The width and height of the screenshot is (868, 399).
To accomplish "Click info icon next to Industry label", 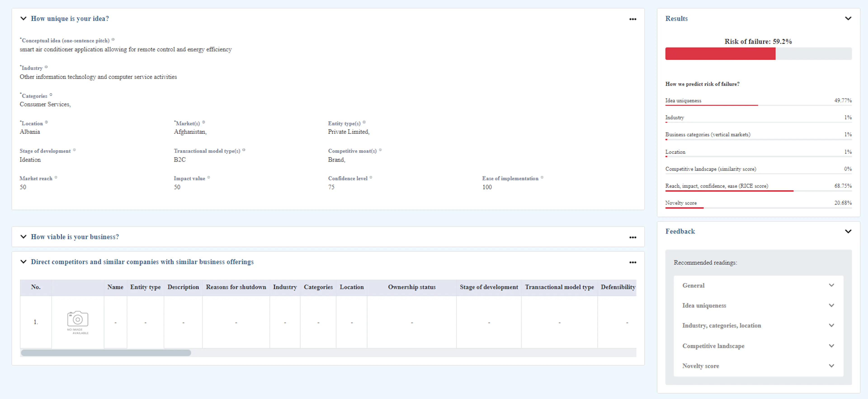I will [x=46, y=67].
